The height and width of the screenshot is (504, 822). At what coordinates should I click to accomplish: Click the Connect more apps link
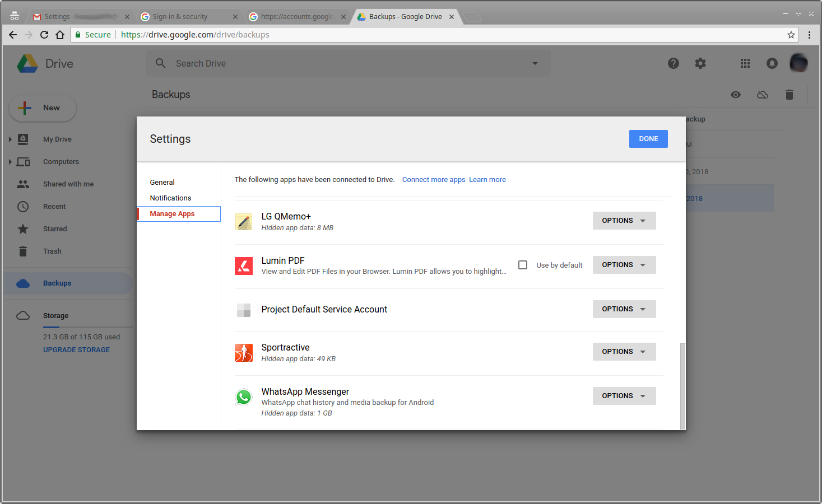click(x=434, y=180)
